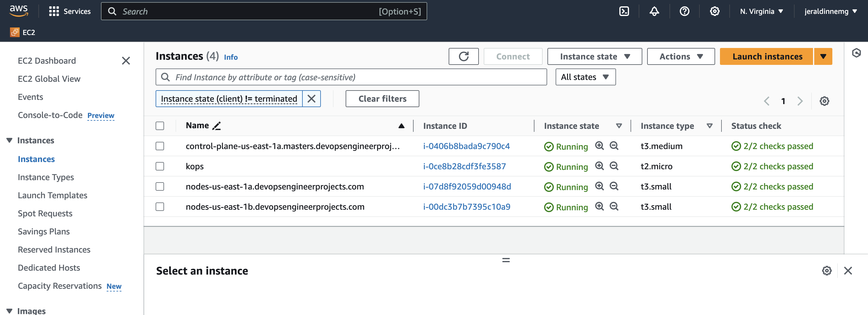The height and width of the screenshot is (315, 868).
Task: Open instance i-0ce8b28cdf3fe3587 link
Action: point(464,166)
